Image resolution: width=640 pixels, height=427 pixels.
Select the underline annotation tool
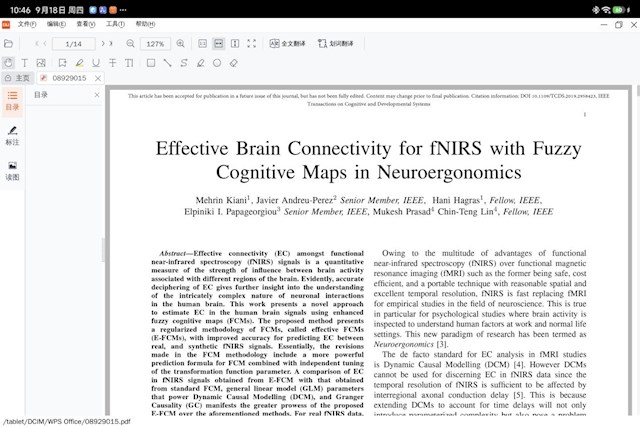97,63
